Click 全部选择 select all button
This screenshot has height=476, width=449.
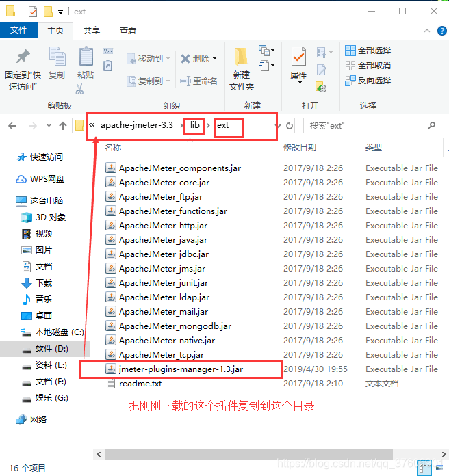pyautogui.click(x=368, y=51)
